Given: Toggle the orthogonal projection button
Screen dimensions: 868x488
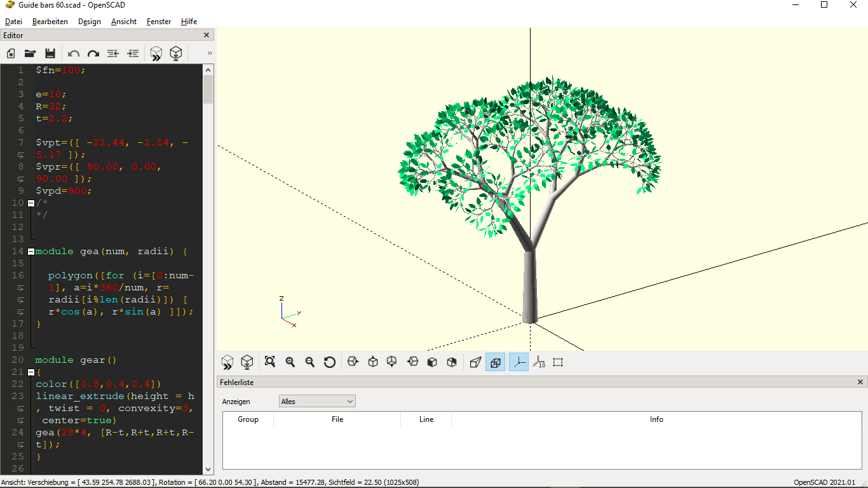Looking at the screenshot, I should point(495,362).
